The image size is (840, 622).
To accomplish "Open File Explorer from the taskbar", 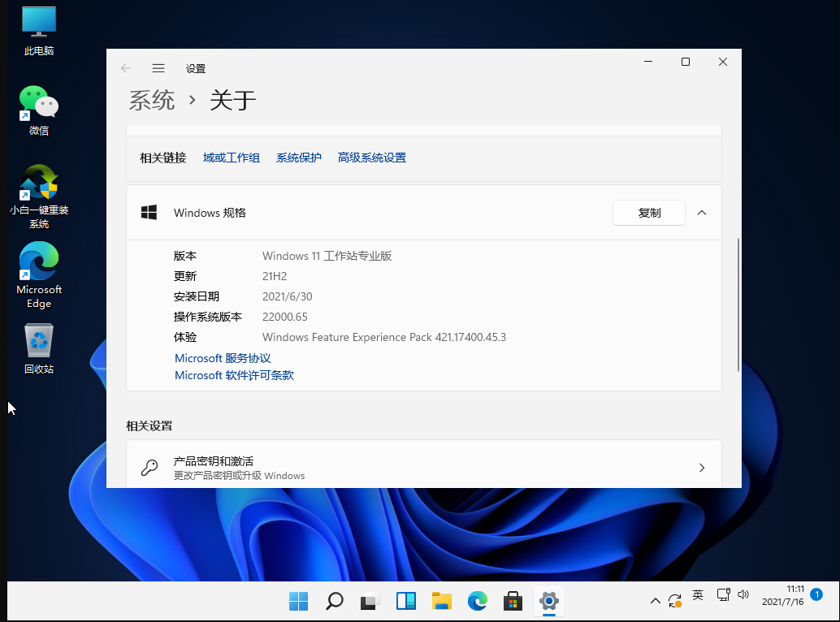I will tap(441, 601).
